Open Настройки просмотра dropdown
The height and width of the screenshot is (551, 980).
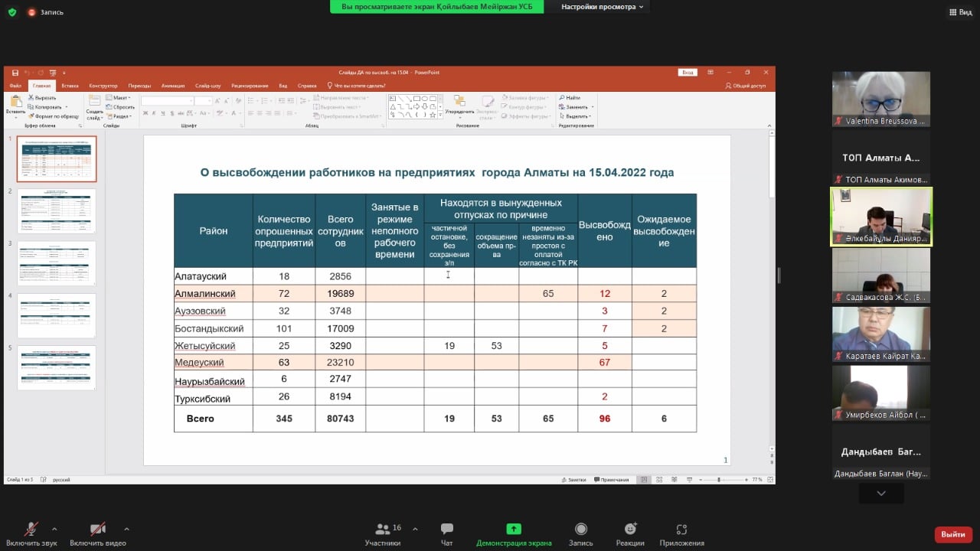coord(602,7)
